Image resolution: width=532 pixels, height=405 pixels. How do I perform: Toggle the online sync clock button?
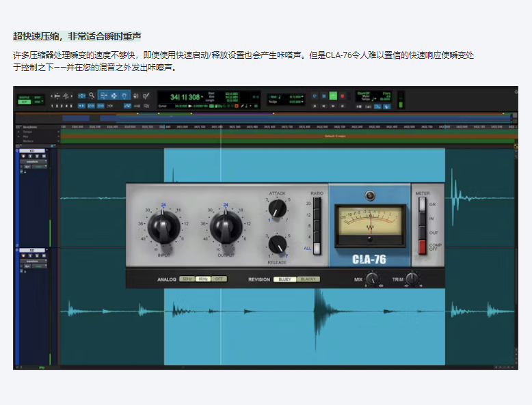point(315,96)
